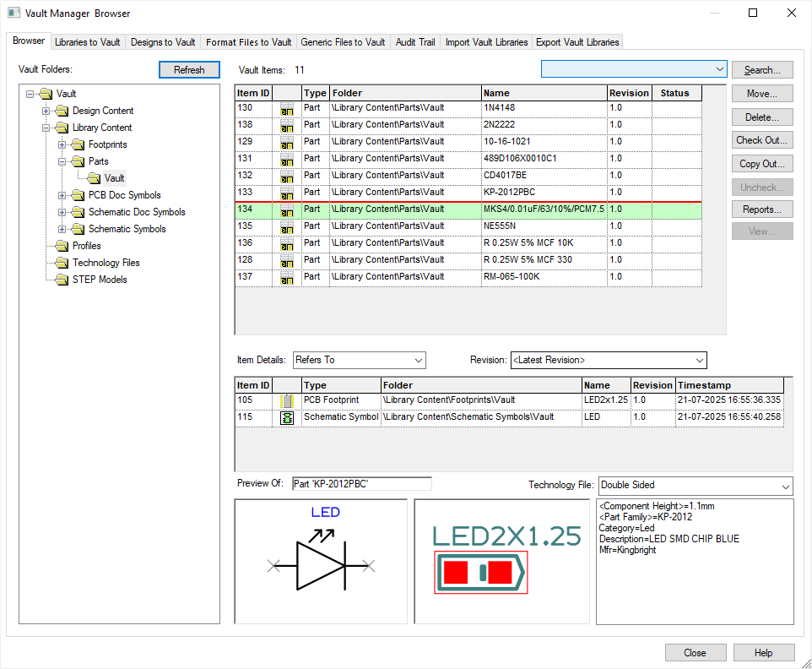Click the part icon in the NE555N row

tap(287, 226)
